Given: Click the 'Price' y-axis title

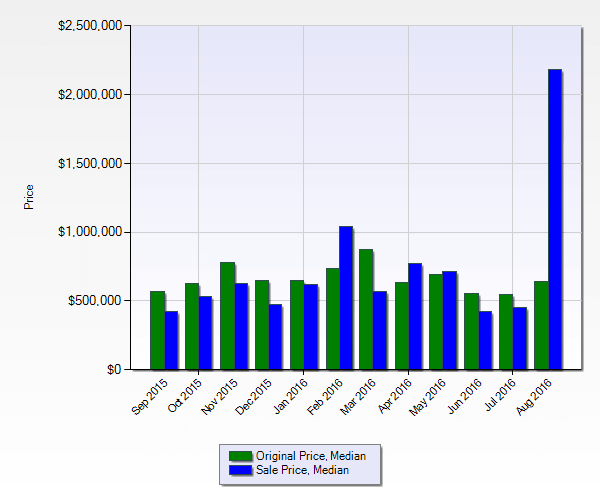Looking at the screenshot, I should click(29, 197).
